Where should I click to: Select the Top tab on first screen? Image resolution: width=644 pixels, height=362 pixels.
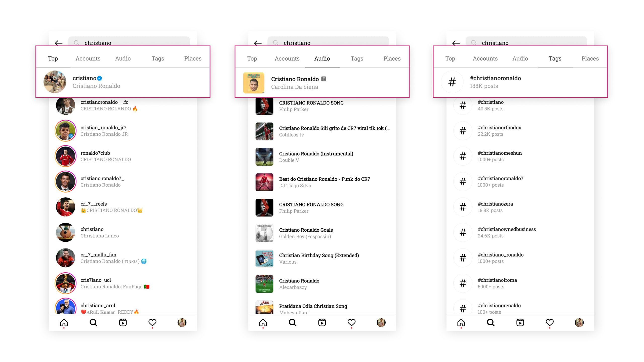(x=53, y=58)
